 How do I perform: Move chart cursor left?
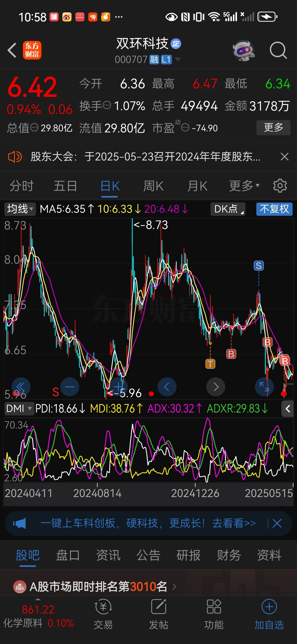click(x=167, y=387)
